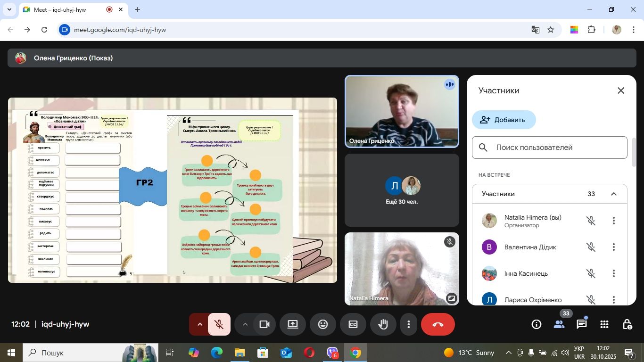Click the meeting details info icon
The height and width of the screenshot is (362, 644).
coord(536,324)
